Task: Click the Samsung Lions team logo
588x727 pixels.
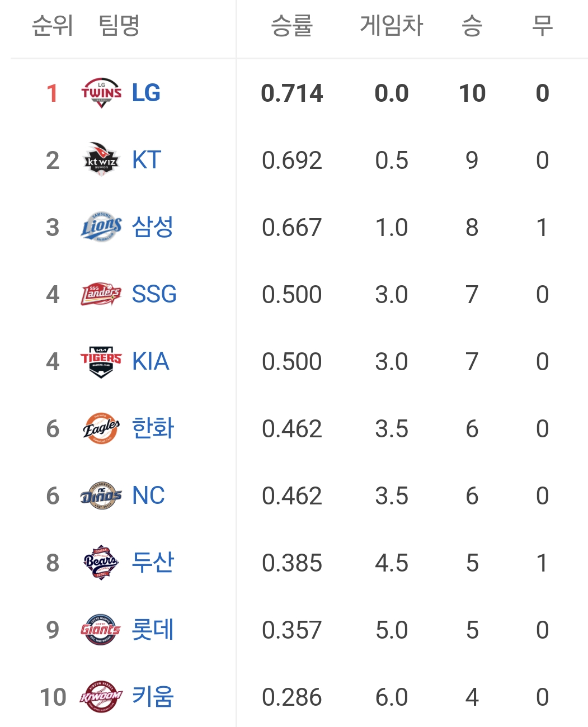Action: 101,227
